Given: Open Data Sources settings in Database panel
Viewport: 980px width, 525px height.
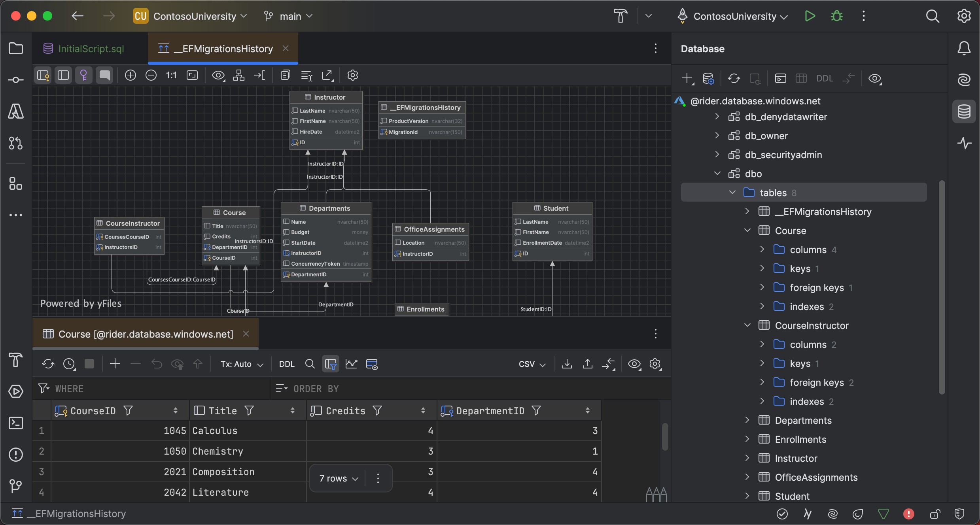Looking at the screenshot, I should [708, 78].
